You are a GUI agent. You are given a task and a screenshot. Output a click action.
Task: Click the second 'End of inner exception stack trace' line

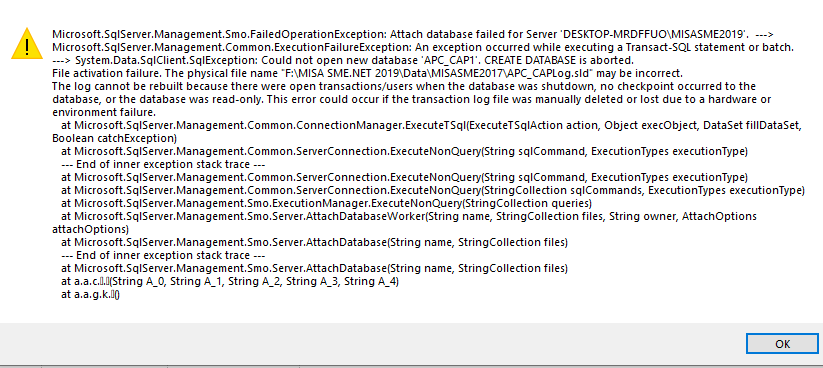(x=163, y=255)
